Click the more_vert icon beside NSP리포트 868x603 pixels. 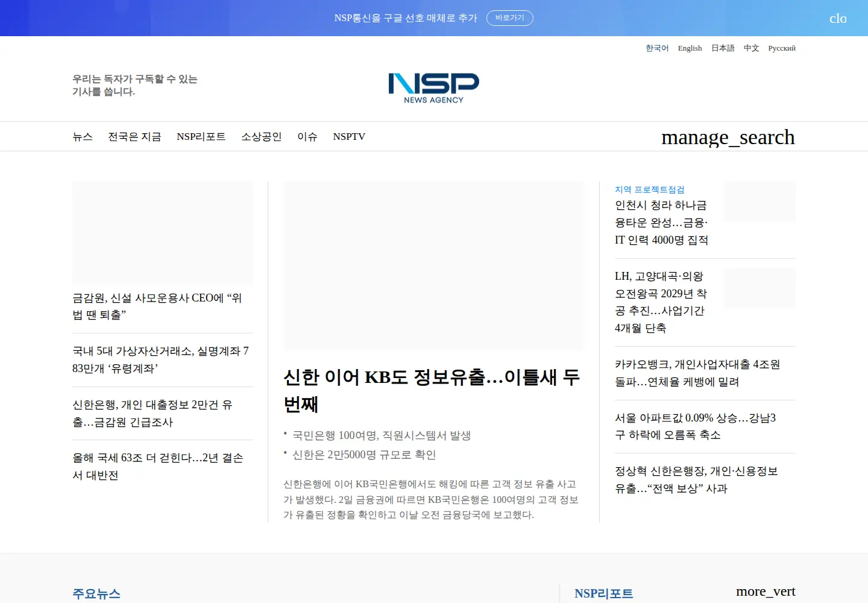(766, 592)
